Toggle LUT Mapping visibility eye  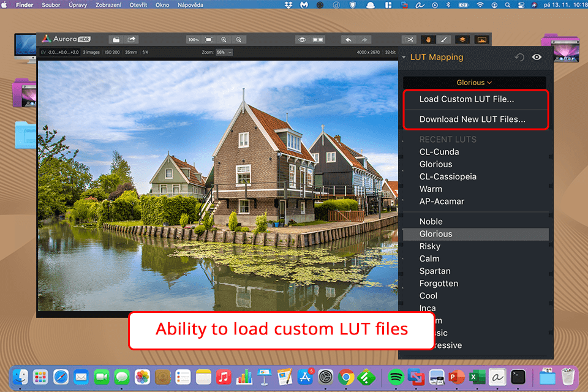tap(537, 57)
